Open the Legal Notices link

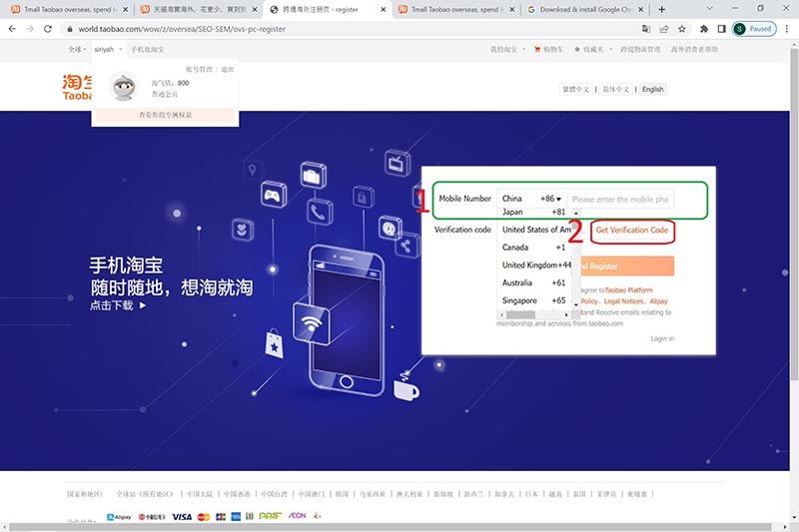coord(624,301)
